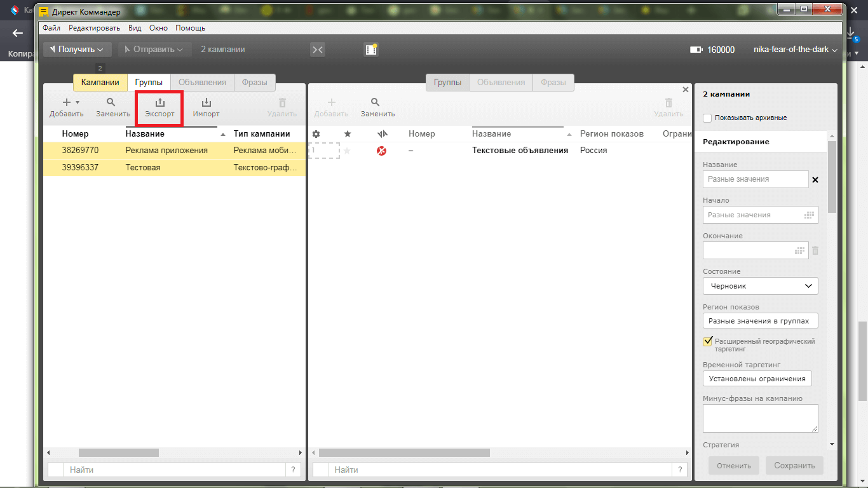The width and height of the screenshot is (868, 488).
Task: Toggle 'Показывать архивные' checkbox
Action: [x=707, y=118]
